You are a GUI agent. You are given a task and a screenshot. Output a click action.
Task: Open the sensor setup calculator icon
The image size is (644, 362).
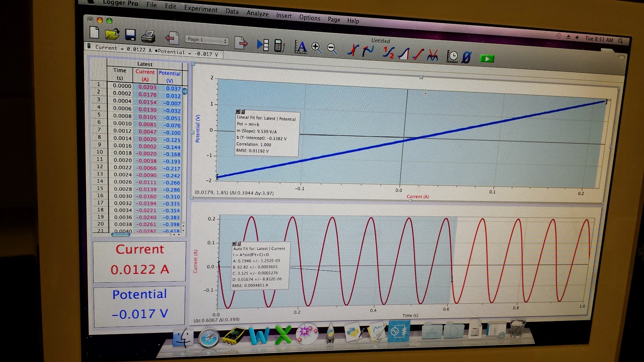279,45
